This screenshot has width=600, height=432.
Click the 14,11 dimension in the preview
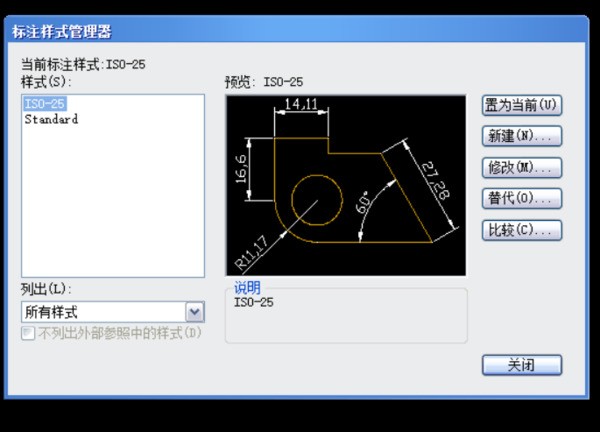pos(300,104)
